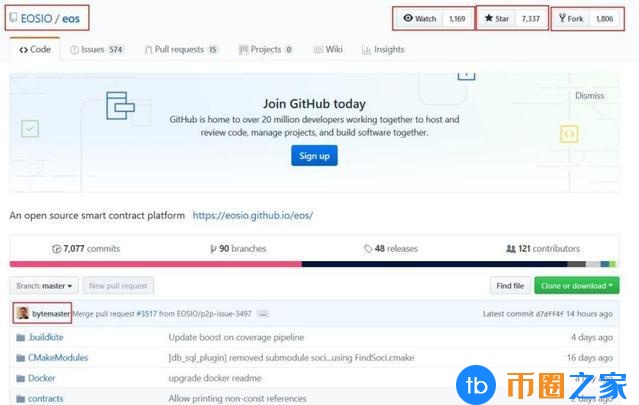Open commit 'Allow printing non-const references'
639x405 pixels.
coord(237,398)
